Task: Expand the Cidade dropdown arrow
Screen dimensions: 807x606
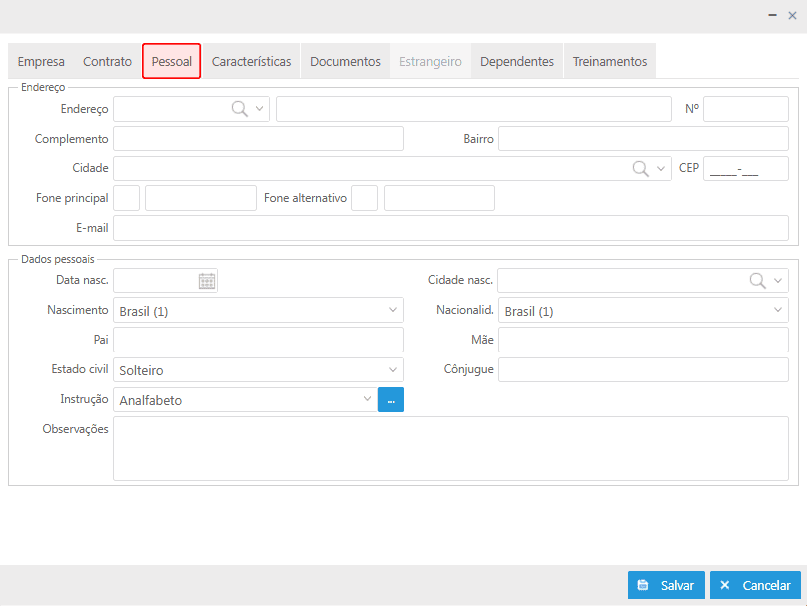Action: click(661, 168)
